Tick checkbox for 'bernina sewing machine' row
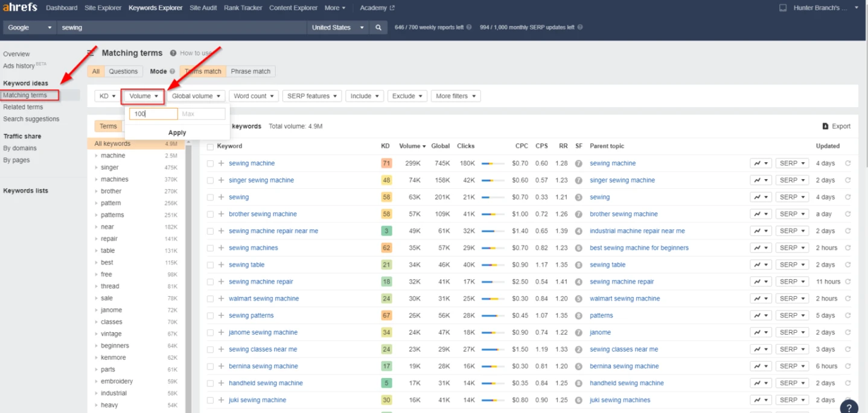The image size is (868, 413). 210,366
